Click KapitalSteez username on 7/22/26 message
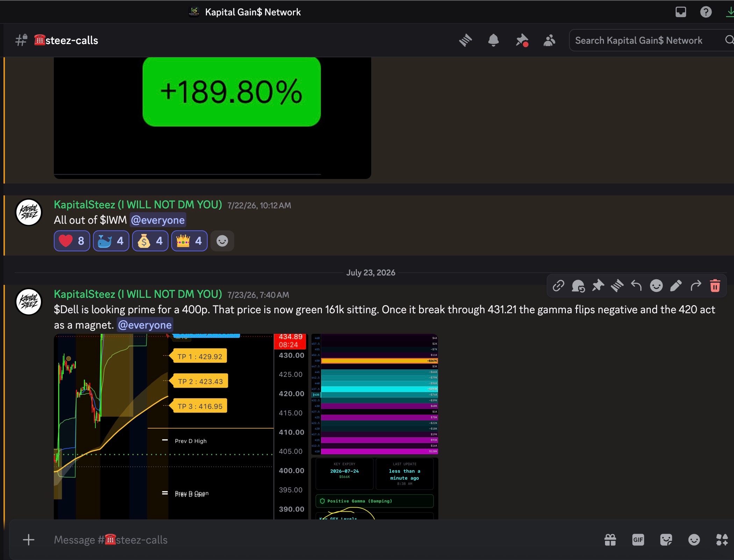This screenshot has height=560, width=734. click(x=138, y=204)
